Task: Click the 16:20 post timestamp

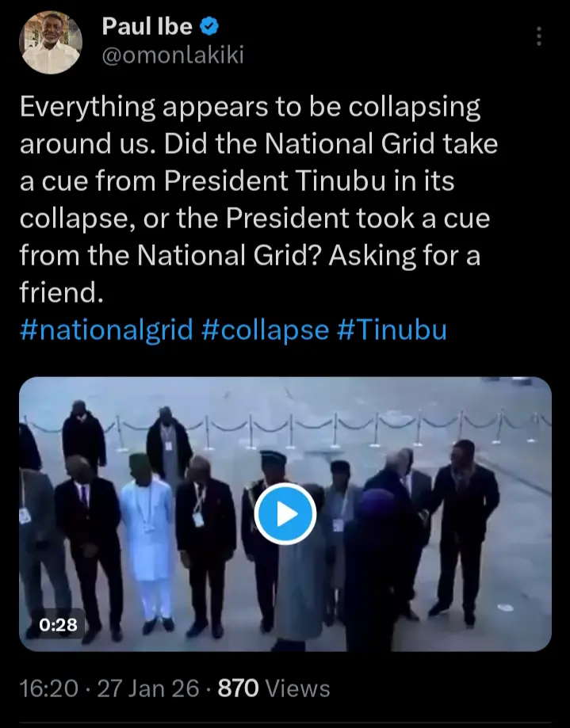Action: [x=49, y=688]
